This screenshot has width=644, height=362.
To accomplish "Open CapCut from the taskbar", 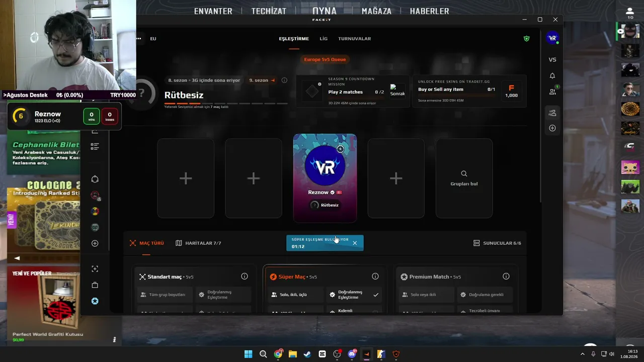I will (322, 354).
